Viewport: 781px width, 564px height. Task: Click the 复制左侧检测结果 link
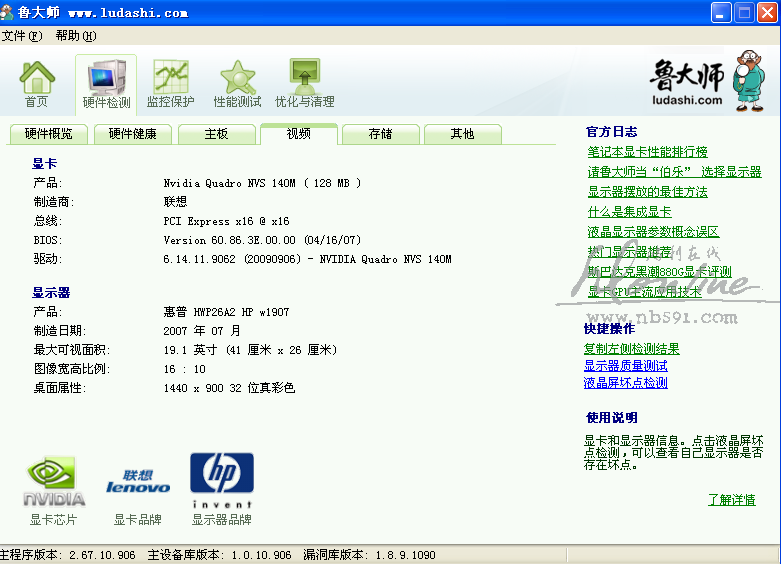point(631,349)
